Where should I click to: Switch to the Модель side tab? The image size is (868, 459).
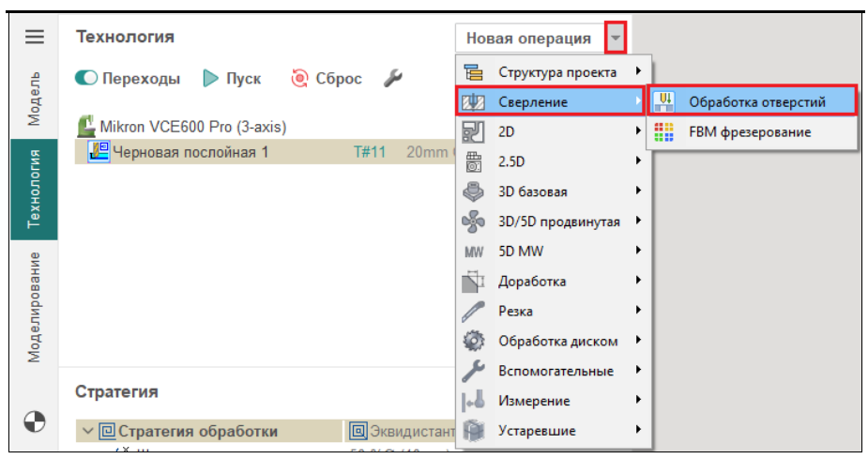[x=35, y=99]
